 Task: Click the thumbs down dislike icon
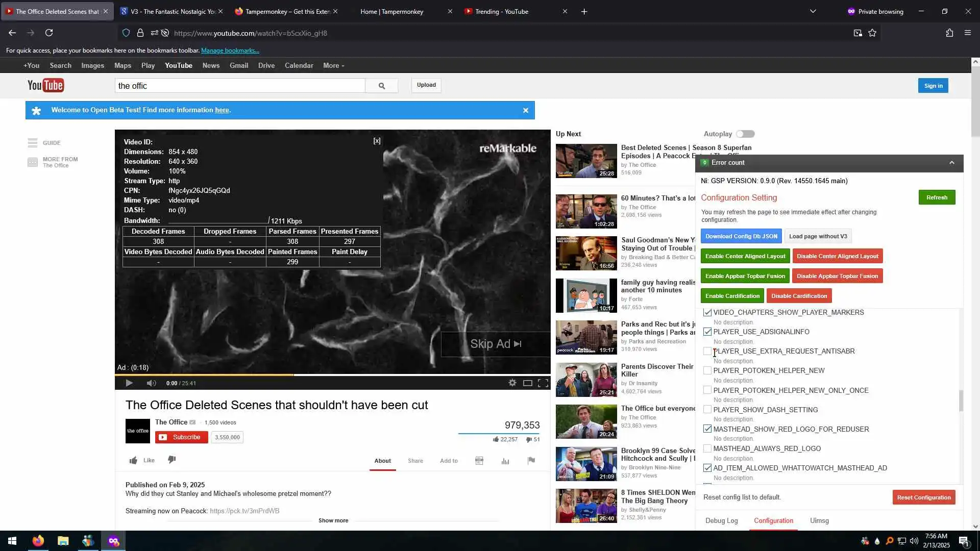click(172, 460)
